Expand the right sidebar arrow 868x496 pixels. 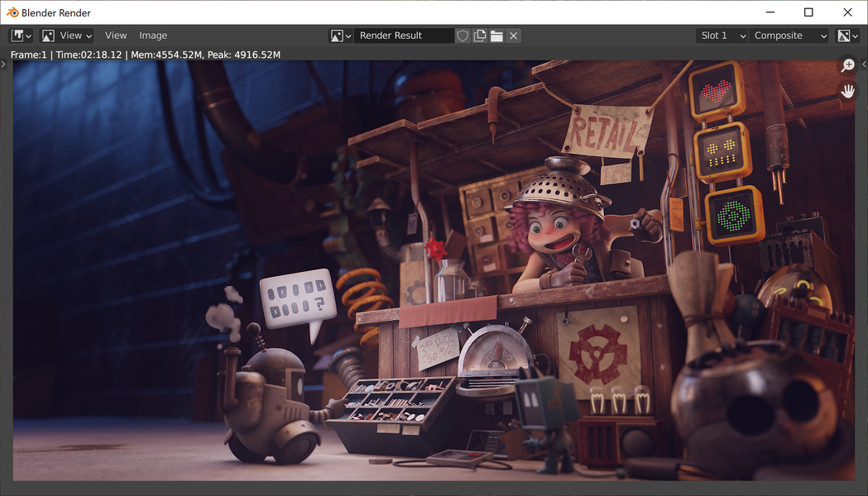(864, 64)
